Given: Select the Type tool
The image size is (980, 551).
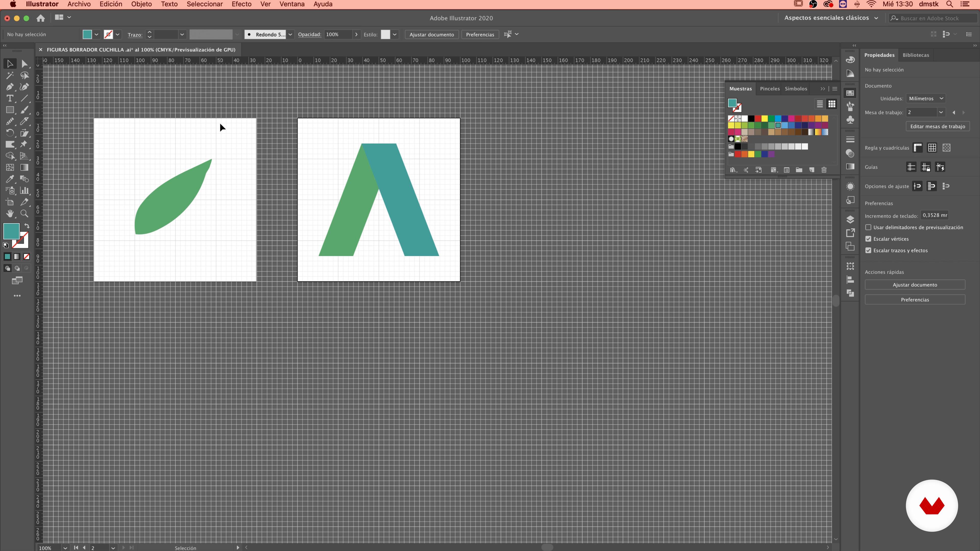Looking at the screenshot, I should (10, 98).
